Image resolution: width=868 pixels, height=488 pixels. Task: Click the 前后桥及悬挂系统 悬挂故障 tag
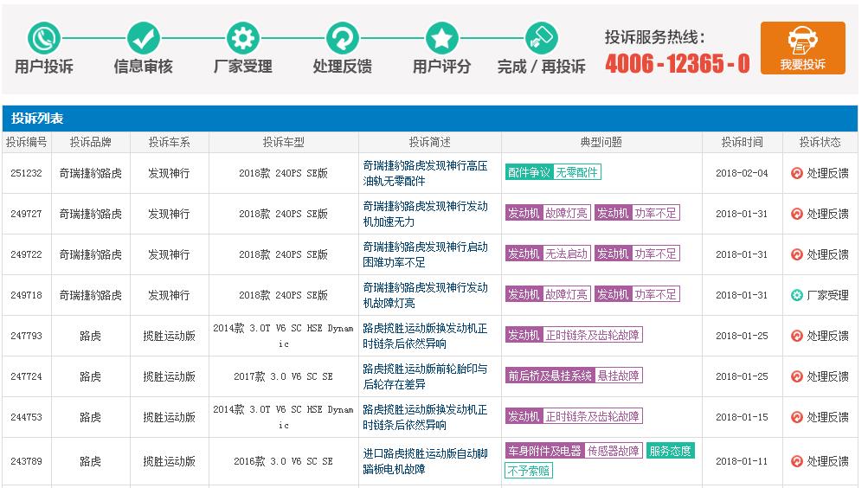tap(574, 376)
